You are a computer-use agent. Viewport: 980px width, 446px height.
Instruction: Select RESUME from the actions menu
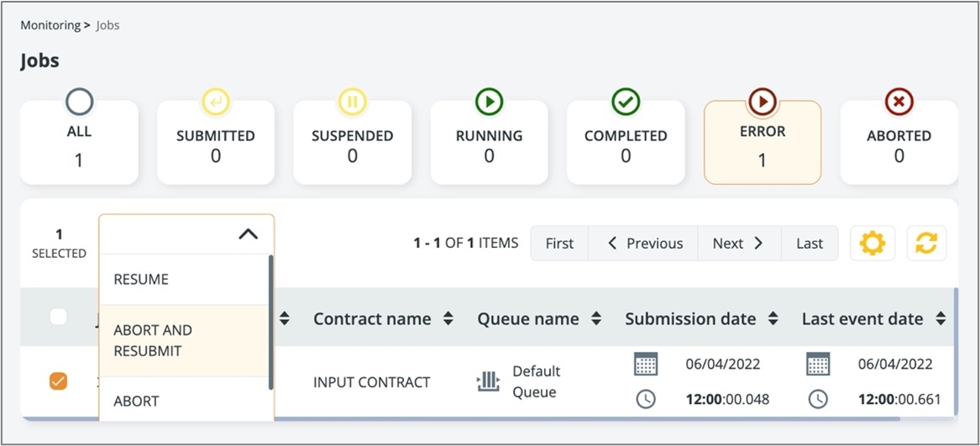coord(141,280)
